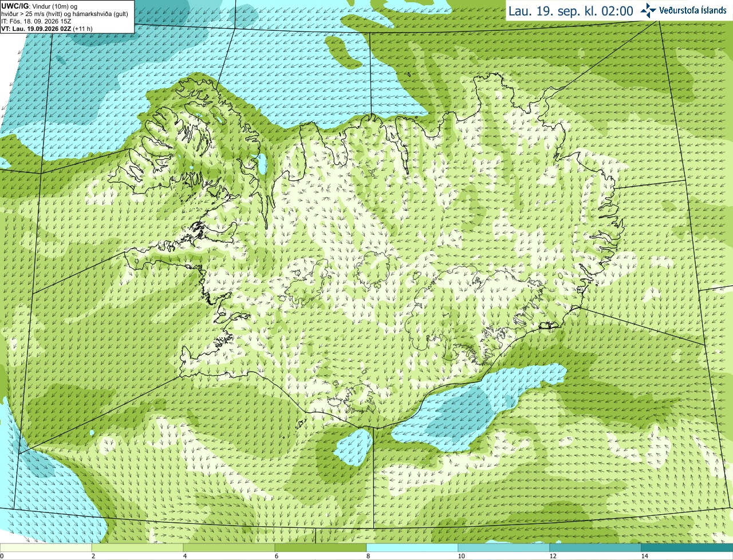Viewport: 733px width, 560px height.
Task: Click the legend tick label 14
Action: pyautogui.click(x=644, y=556)
